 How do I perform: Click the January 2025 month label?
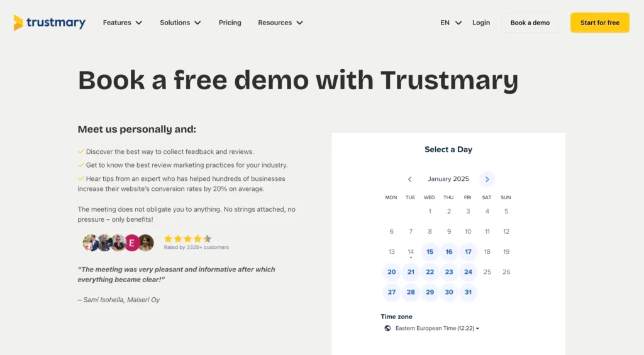click(x=448, y=179)
